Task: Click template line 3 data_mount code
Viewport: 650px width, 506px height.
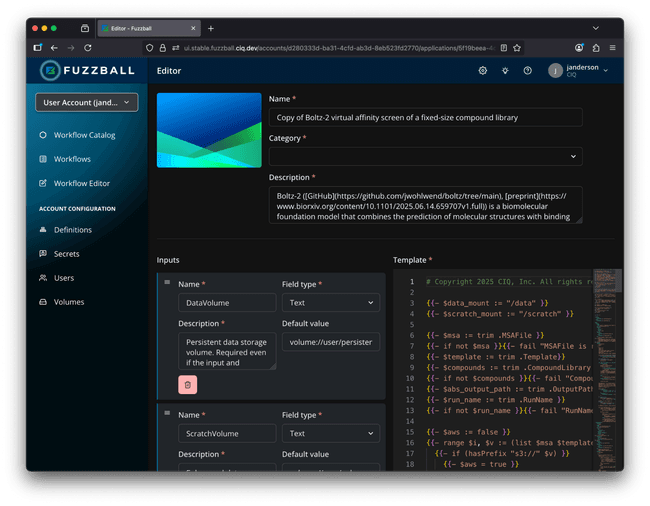Action: coord(487,303)
